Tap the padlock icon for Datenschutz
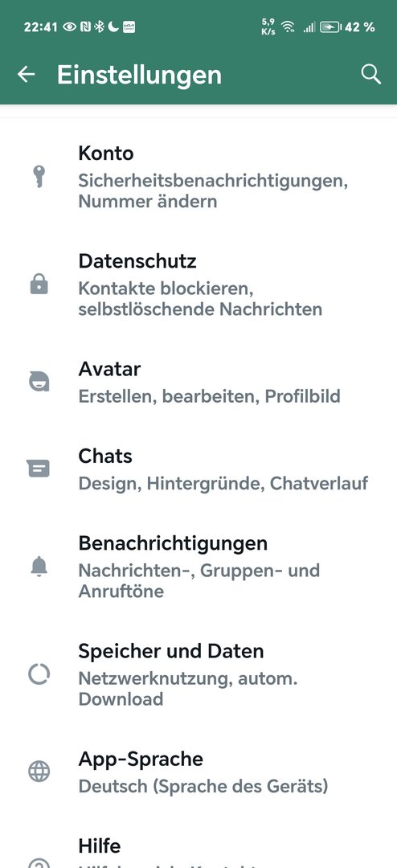Screen dimensions: 397x868 pos(39,285)
